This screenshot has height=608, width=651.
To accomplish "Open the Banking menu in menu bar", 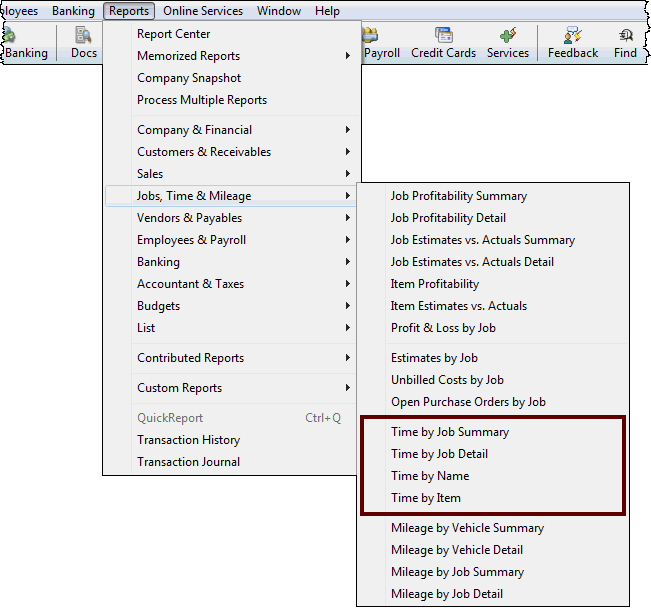I will coord(73,11).
